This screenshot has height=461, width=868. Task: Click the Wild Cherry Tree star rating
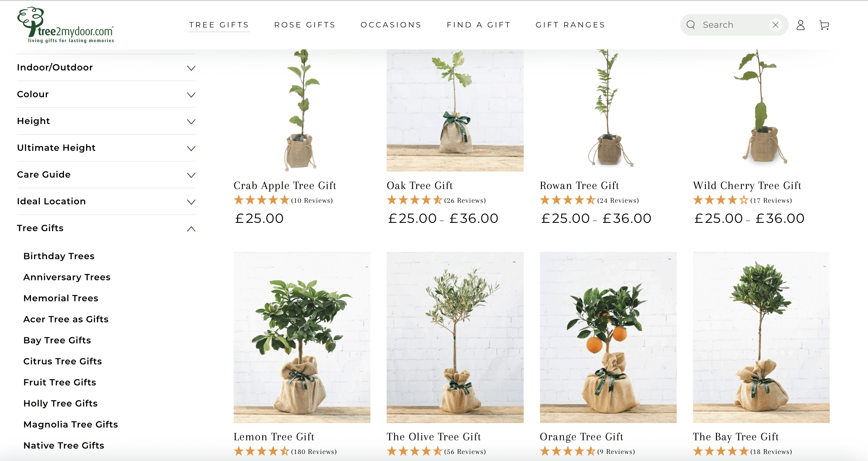[720, 200]
